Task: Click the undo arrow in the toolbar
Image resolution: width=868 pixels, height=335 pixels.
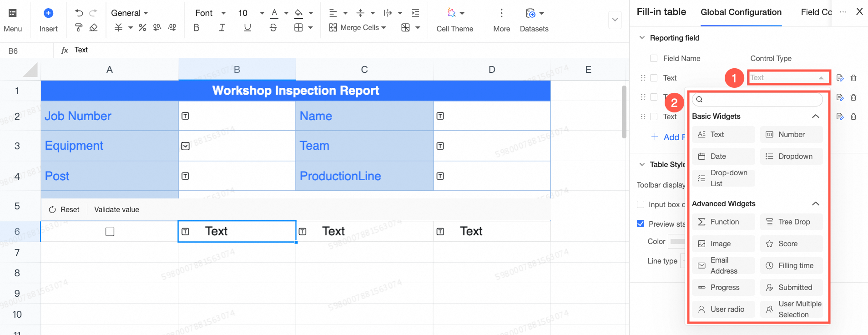Action: tap(79, 13)
